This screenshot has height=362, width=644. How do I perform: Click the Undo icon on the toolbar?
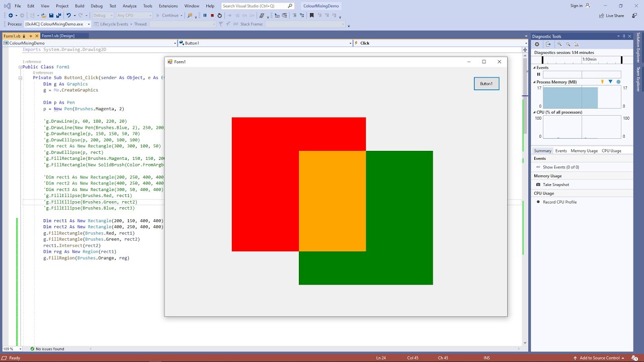pyautogui.click(x=68, y=15)
